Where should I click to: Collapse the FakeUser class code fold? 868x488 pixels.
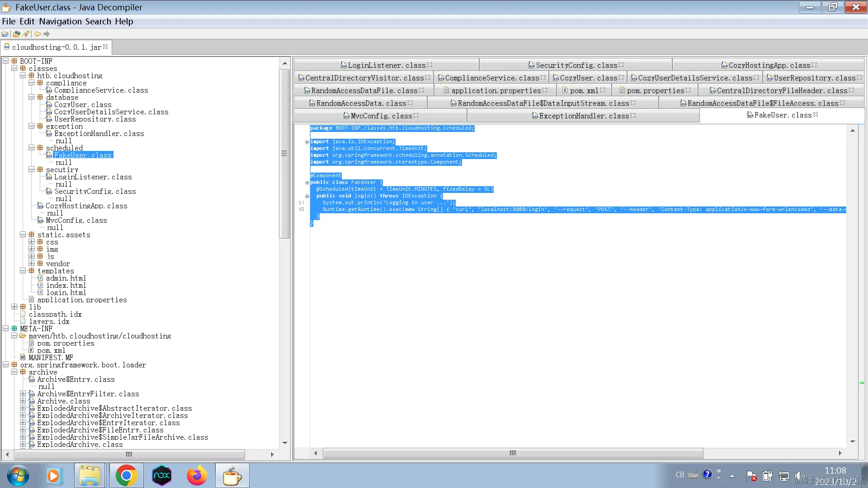307,183
